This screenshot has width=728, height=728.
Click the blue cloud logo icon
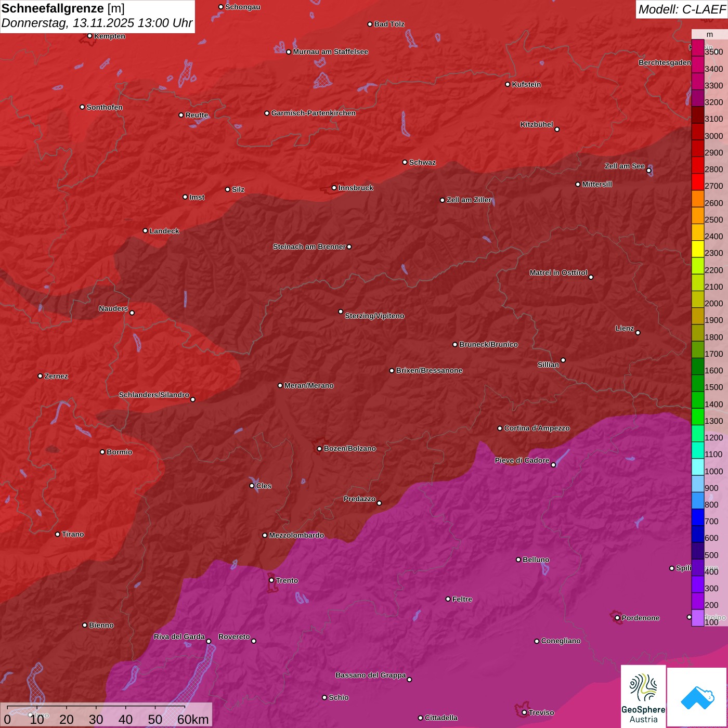tap(697, 697)
